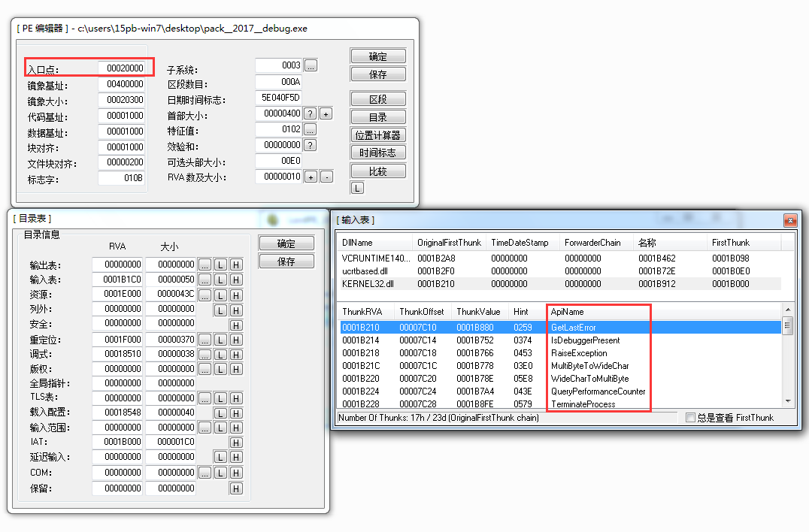This screenshot has width=809, height=532.
Task: Click the plus button beside 首部大小
Action: (x=326, y=113)
